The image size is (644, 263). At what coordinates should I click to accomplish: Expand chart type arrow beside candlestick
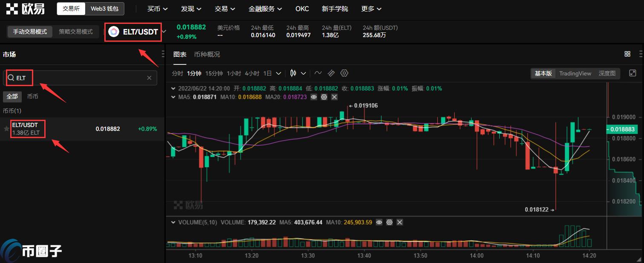pos(304,73)
